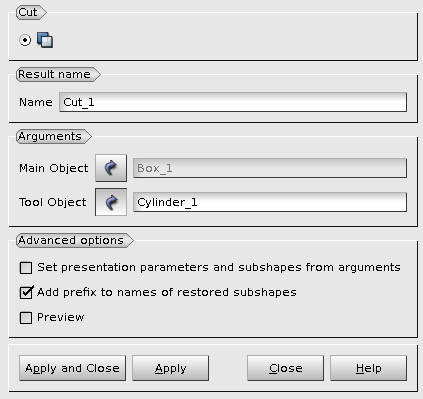Activate the Tool Object selection arrow button

click(111, 202)
